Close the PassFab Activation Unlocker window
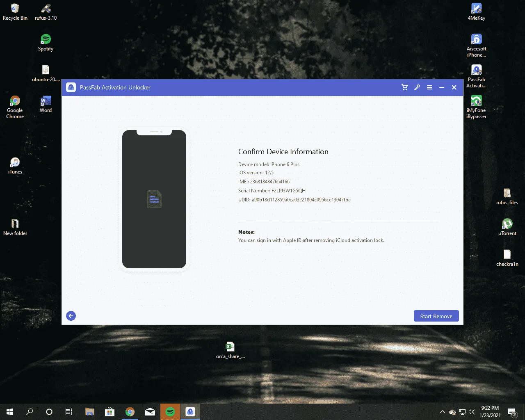525x420 pixels. coord(454,87)
